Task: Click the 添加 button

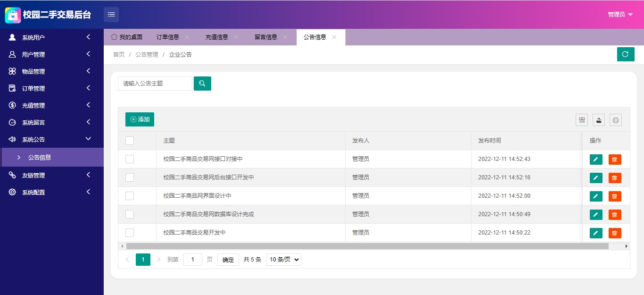Action: pos(140,119)
